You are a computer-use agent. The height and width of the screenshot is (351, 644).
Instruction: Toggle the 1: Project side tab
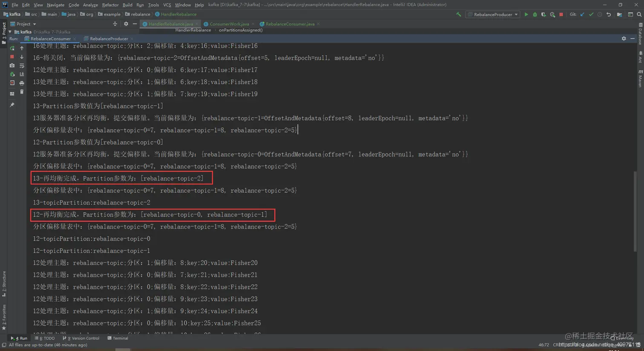(4, 31)
